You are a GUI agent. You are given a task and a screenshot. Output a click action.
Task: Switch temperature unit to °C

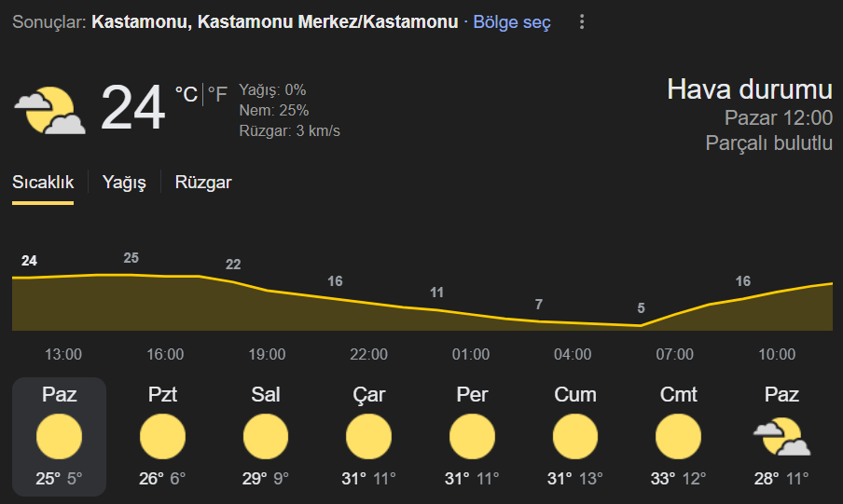coord(187,95)
